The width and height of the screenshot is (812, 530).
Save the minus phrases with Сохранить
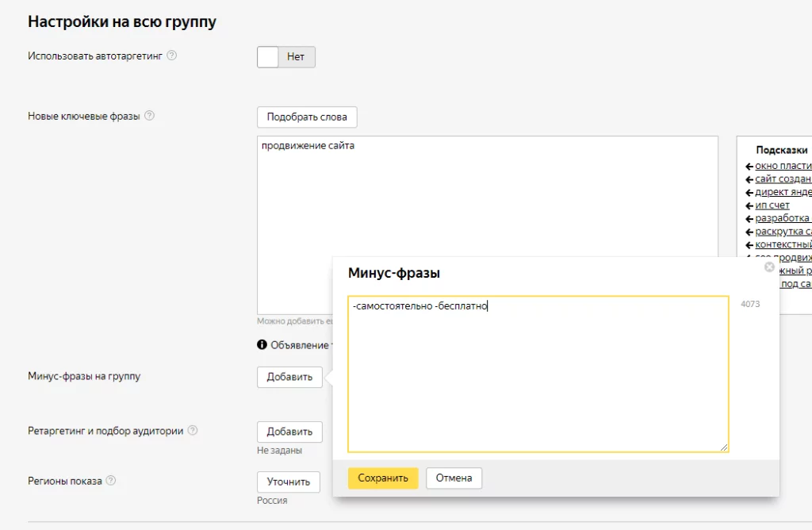(x=383, y=478)
